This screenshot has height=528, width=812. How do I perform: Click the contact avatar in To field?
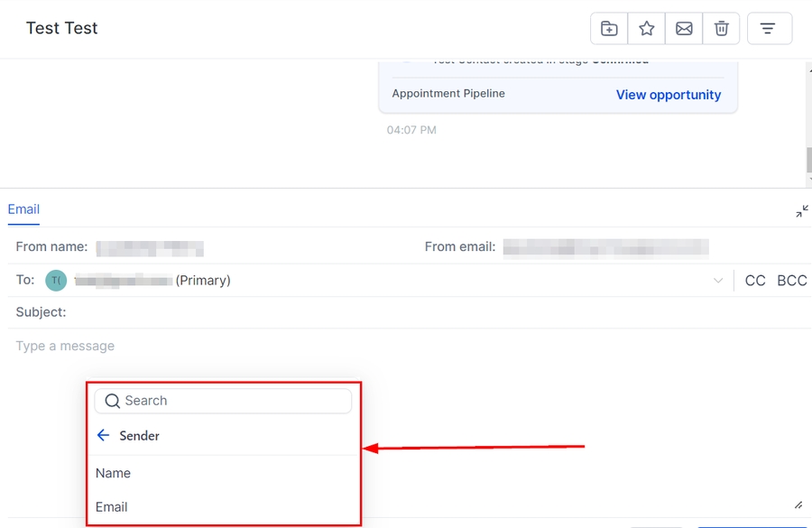coord(56,281)
